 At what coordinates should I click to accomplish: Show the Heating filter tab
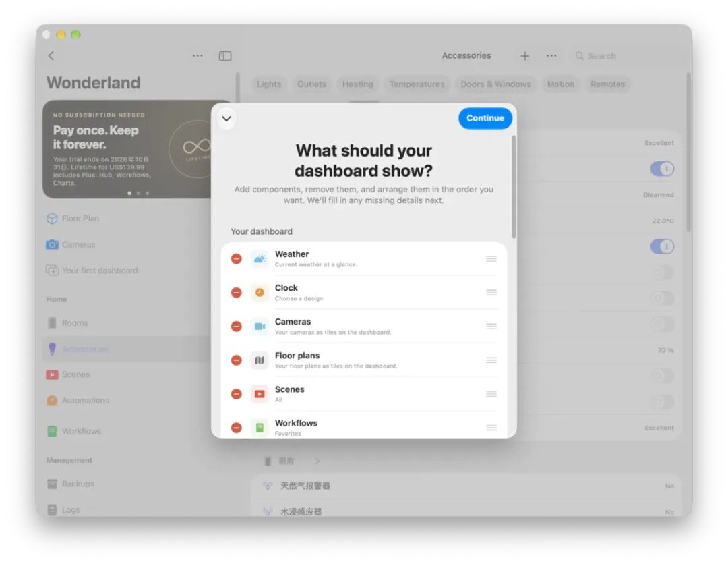(357, 84)
